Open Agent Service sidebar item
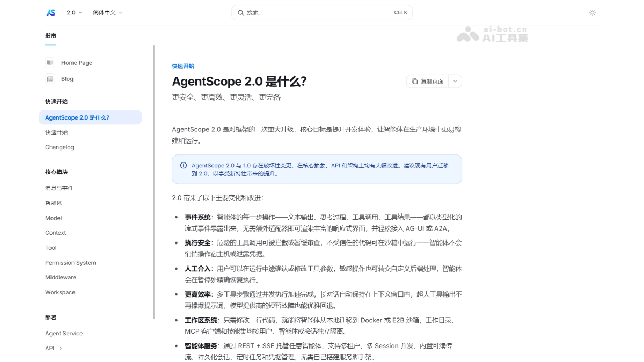The height and width of the screenshot is (362, 644). pyautogui.click(x=64, y=333)
